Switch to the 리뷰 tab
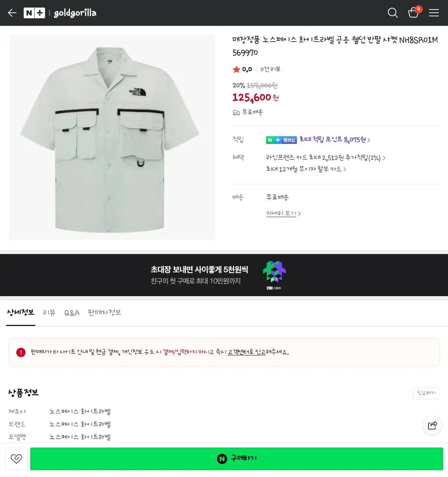 (49, 313)
